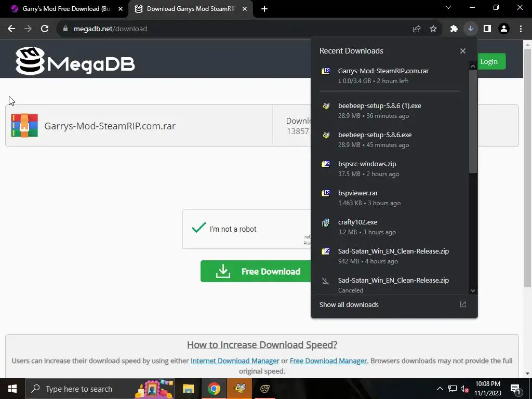The width and height of the screenshot is (532, 399).
Task: Open BeeBEEP from the taskbar
Action: pyautogui.click(x=240, y=389)
